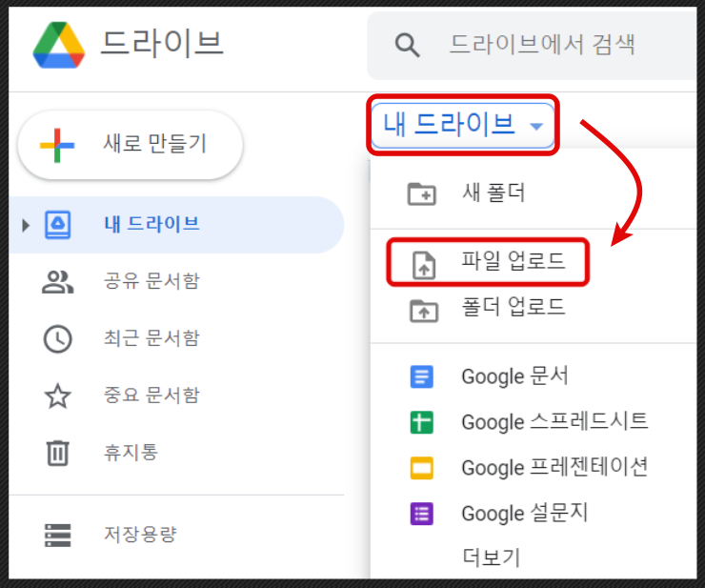Select 내 드라이브 in the sidebar
The width and height of the screenshot is (705, 588).
pos(176,225)
